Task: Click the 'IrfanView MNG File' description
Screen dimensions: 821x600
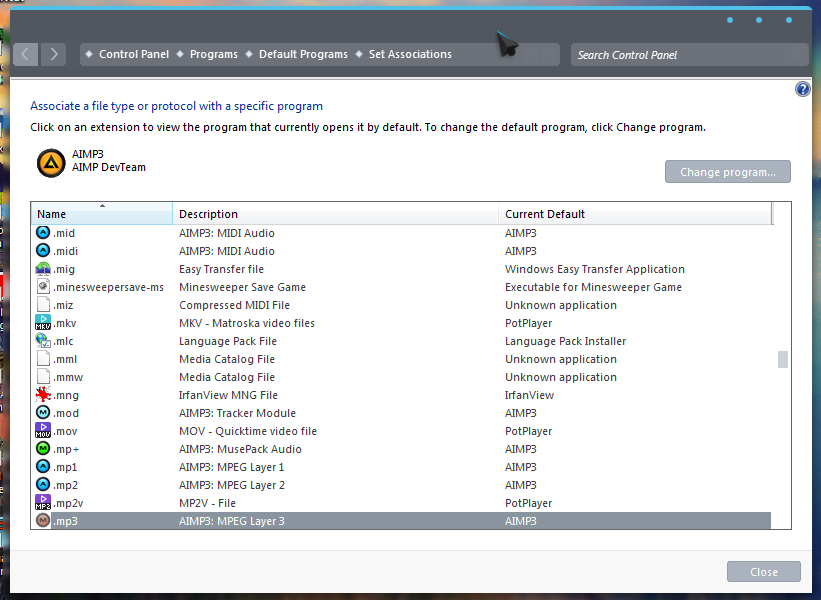Action: 228,395
